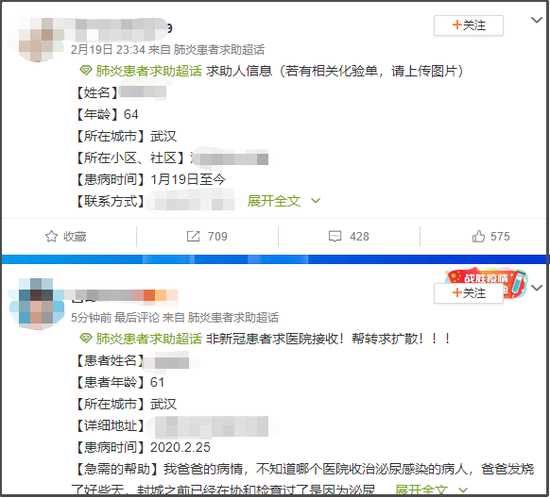Open the chevron menu on second post
Image resolution: width=550 pixels, height=498 pixels.
tap(537, 288)
